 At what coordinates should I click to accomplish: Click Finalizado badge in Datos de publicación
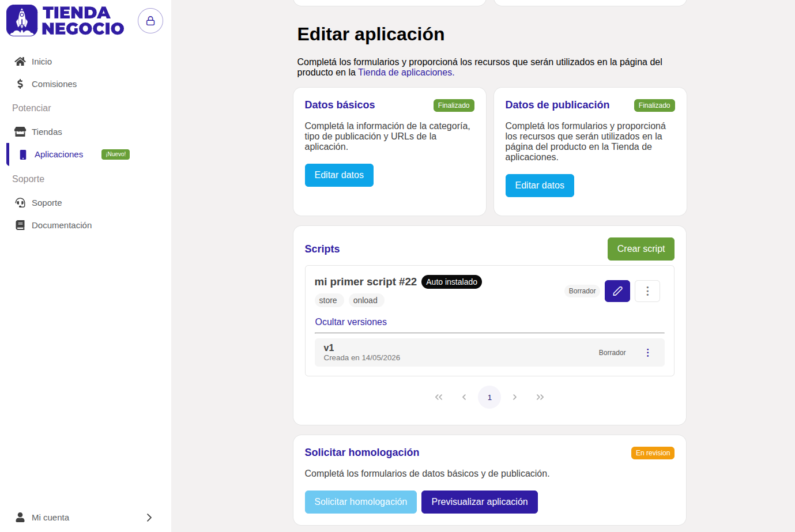click(654, 105)
